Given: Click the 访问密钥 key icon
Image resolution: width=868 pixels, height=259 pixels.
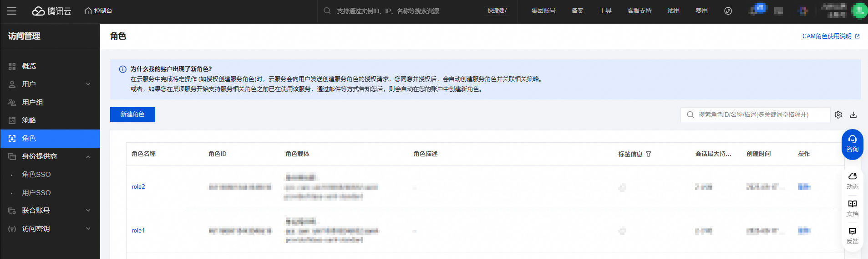Looking at the screenshot, I should (12, 229).
